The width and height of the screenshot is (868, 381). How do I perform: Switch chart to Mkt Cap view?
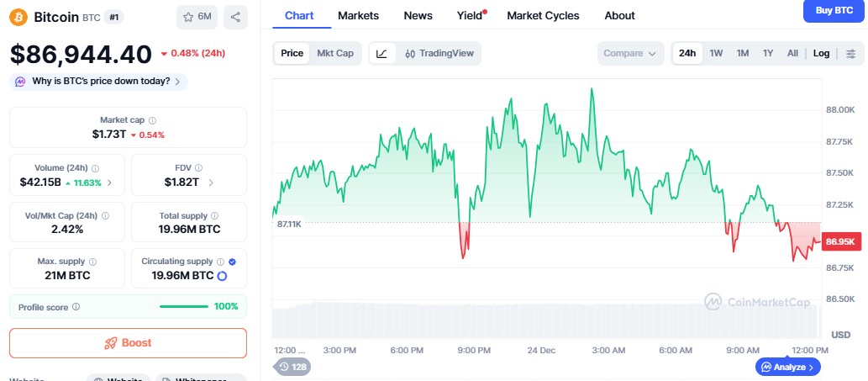pyautogui.click(x=334, y=53)
